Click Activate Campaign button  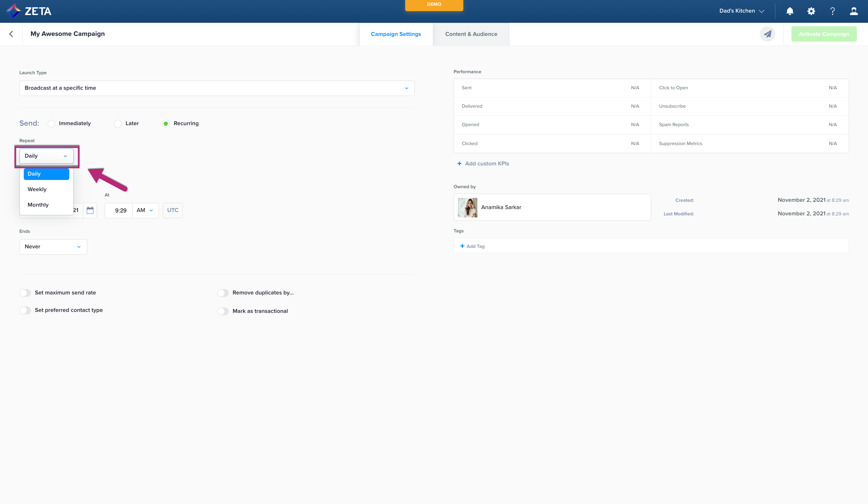tap(824, 34)
